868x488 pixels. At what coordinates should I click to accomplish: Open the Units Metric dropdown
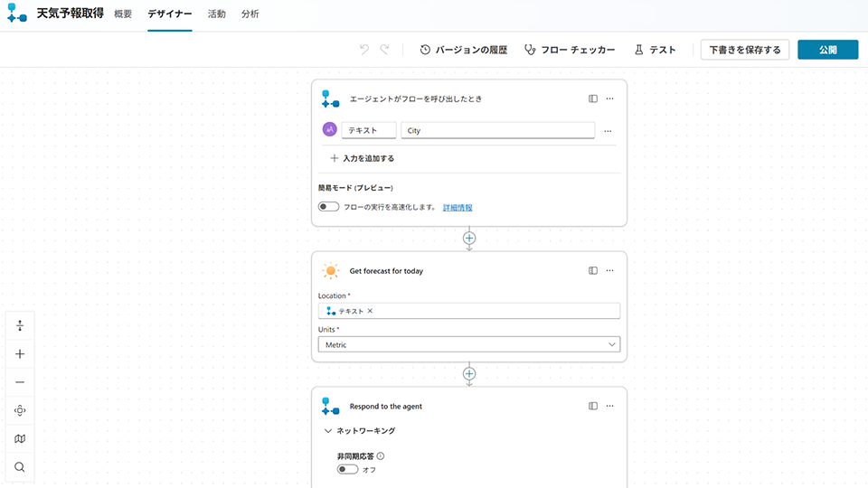click(469, 344)
